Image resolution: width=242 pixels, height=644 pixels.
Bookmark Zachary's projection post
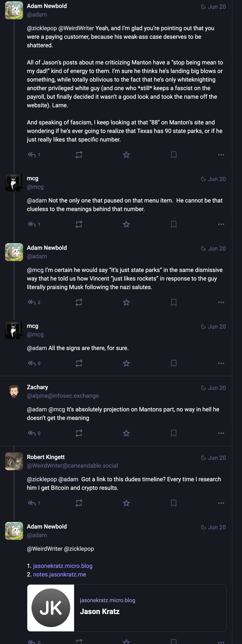pos(174,433)
